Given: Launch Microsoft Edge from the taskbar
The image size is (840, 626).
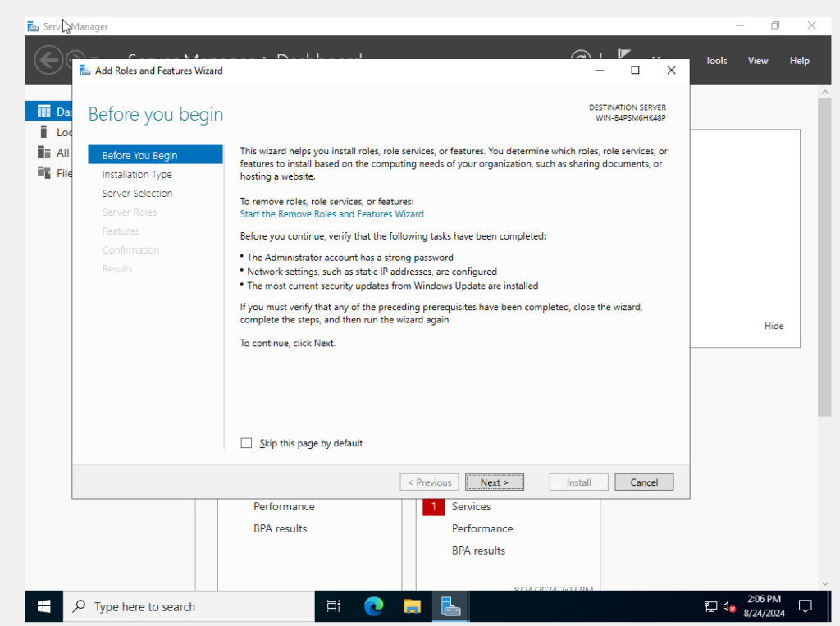Looking at the screenshot, I should point(373,606).
